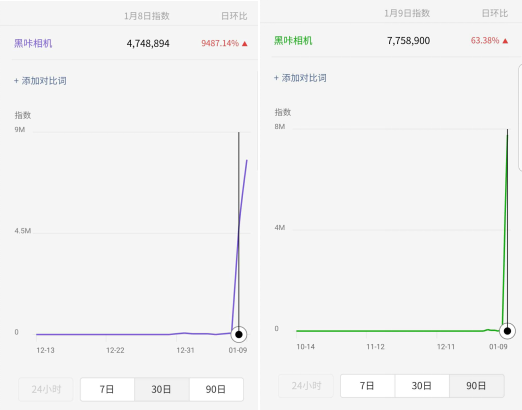Click the 日环比 header in left panel
Screen dimensions: 522x410
tap(234, 16)
